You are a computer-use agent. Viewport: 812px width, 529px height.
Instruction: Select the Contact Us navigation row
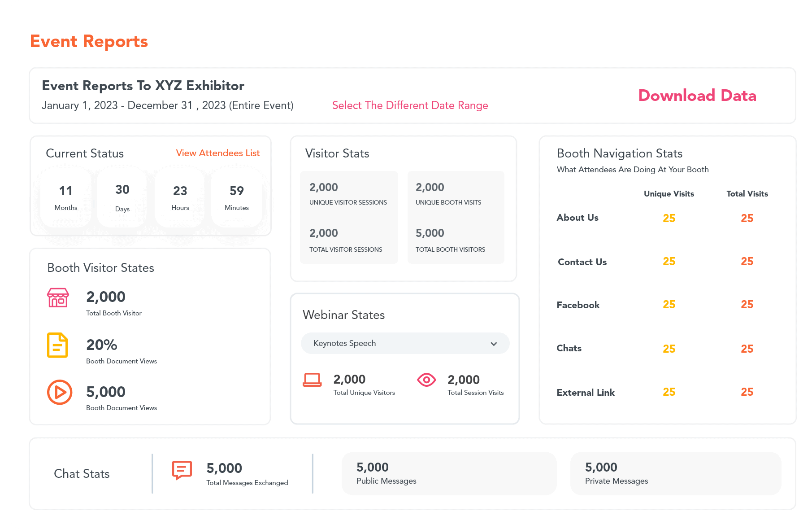(582, 262)
